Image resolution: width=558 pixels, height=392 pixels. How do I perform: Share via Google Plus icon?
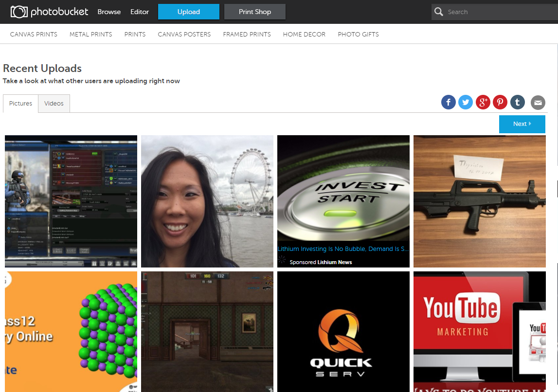tap(483, 103)
